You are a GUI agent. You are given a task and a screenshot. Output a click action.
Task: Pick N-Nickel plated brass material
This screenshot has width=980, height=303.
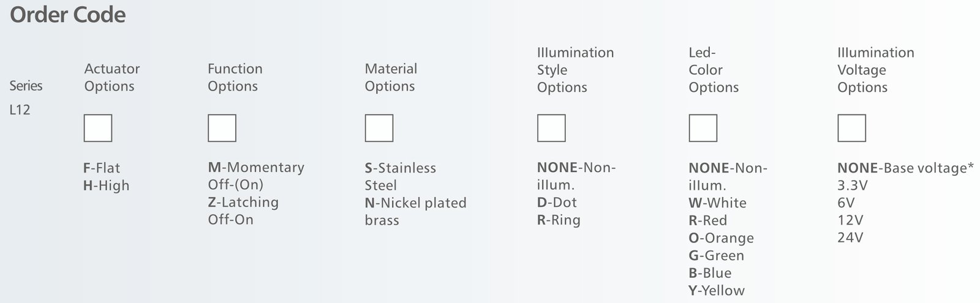point(415,211)
